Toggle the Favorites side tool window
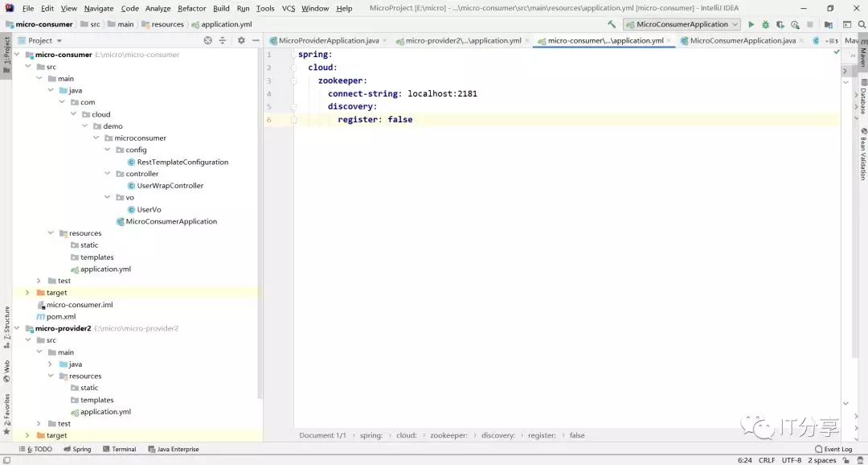 click(x=6, y=414)
